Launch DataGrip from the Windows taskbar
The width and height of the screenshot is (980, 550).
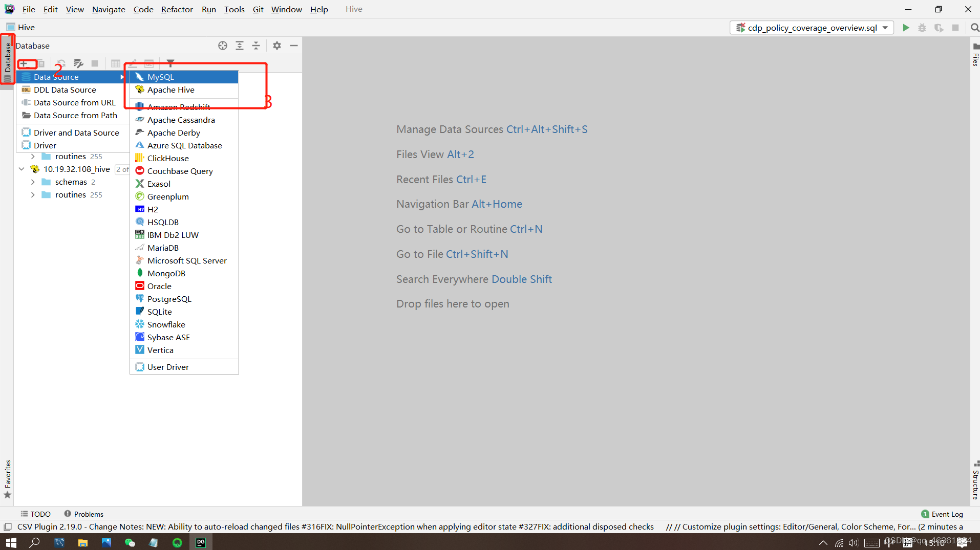click(200, 542)
